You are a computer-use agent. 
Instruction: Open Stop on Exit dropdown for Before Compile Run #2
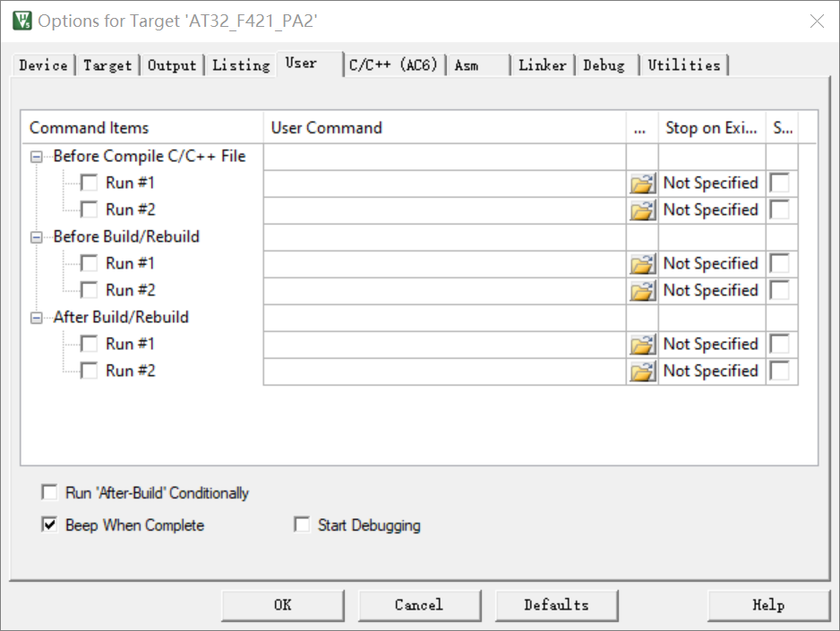(711, 209)
